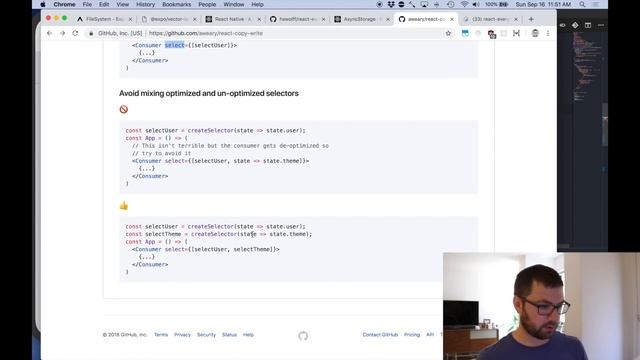Open the volume control menu

(x=476, y=4)
